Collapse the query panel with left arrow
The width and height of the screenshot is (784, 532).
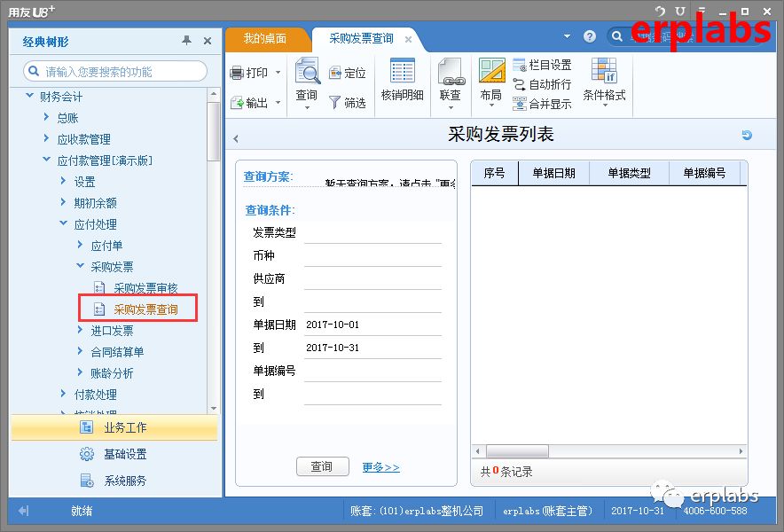point(236,139)
